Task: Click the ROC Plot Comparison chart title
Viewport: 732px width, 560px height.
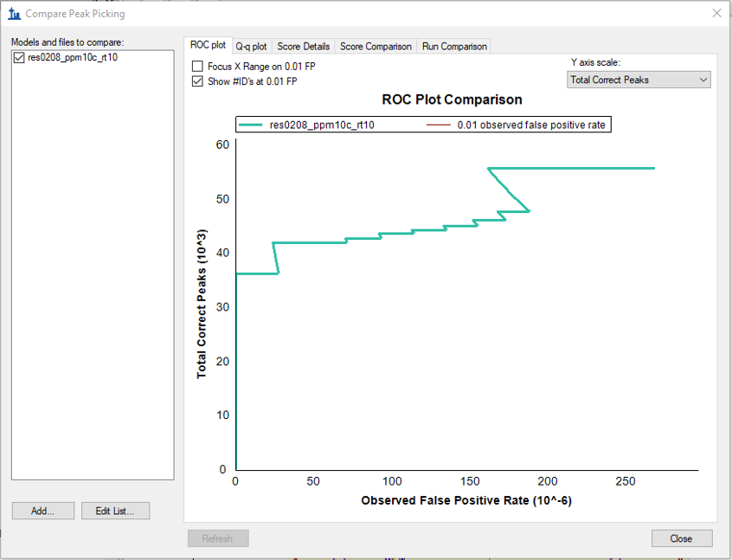Action: point(452,100)
